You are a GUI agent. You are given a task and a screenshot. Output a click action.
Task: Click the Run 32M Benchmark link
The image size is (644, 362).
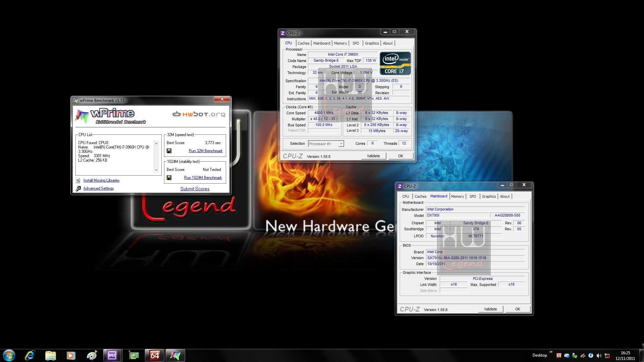[206, 151]
